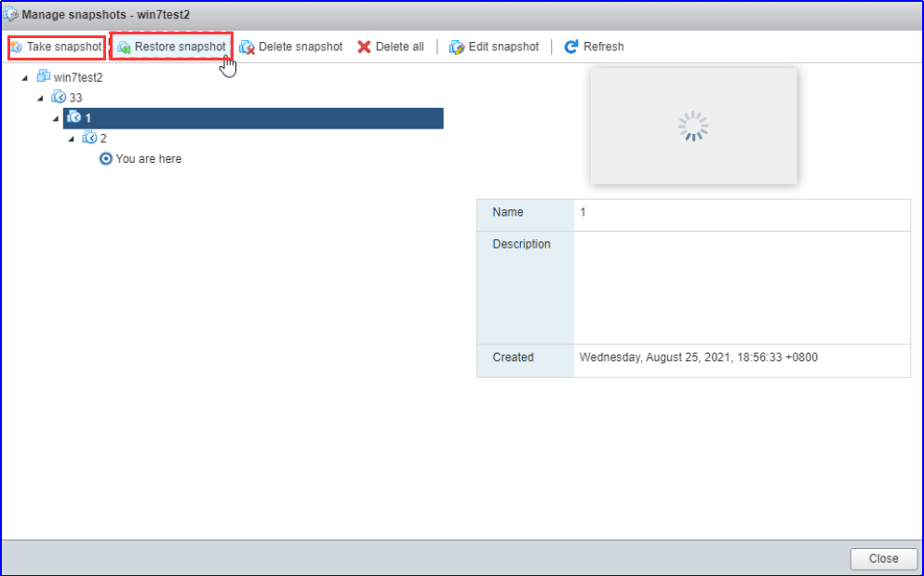Select the You are here entry

click(149, 158)
